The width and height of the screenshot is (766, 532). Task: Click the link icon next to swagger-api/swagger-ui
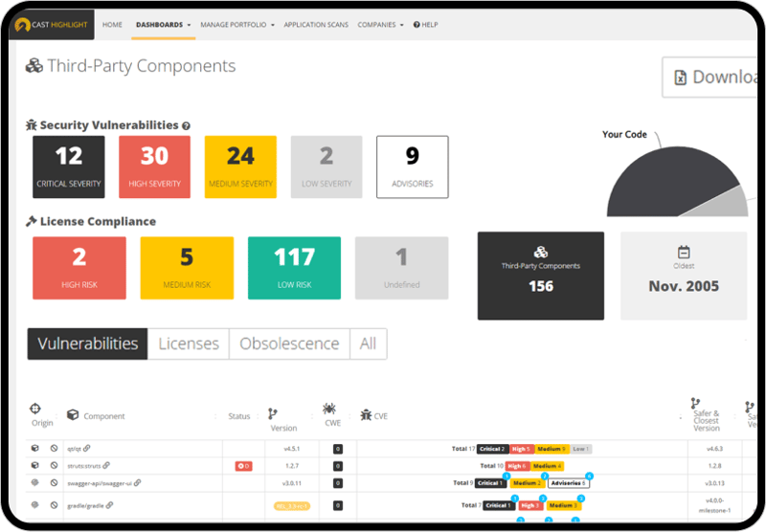point(137,483)
